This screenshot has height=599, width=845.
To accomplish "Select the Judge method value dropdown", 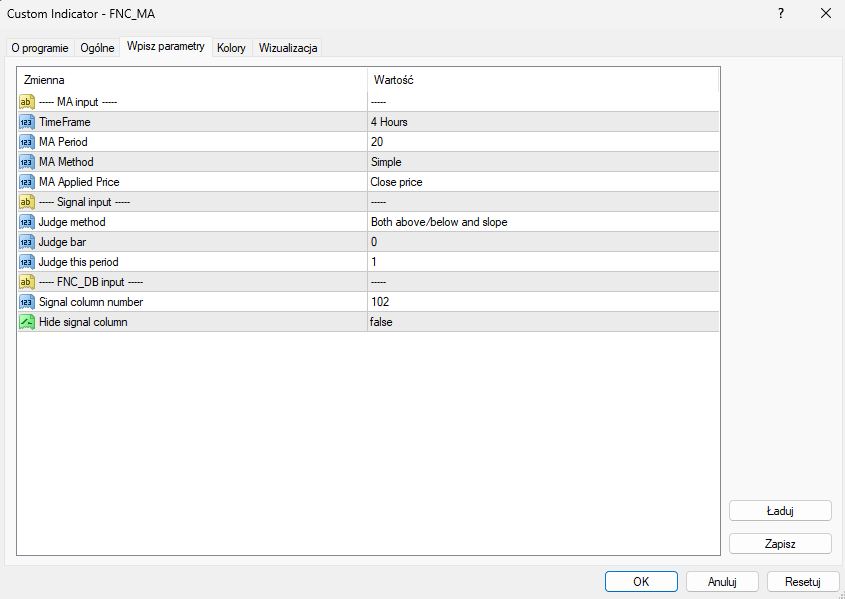I will pyautogui.click(x=542, y=222).
